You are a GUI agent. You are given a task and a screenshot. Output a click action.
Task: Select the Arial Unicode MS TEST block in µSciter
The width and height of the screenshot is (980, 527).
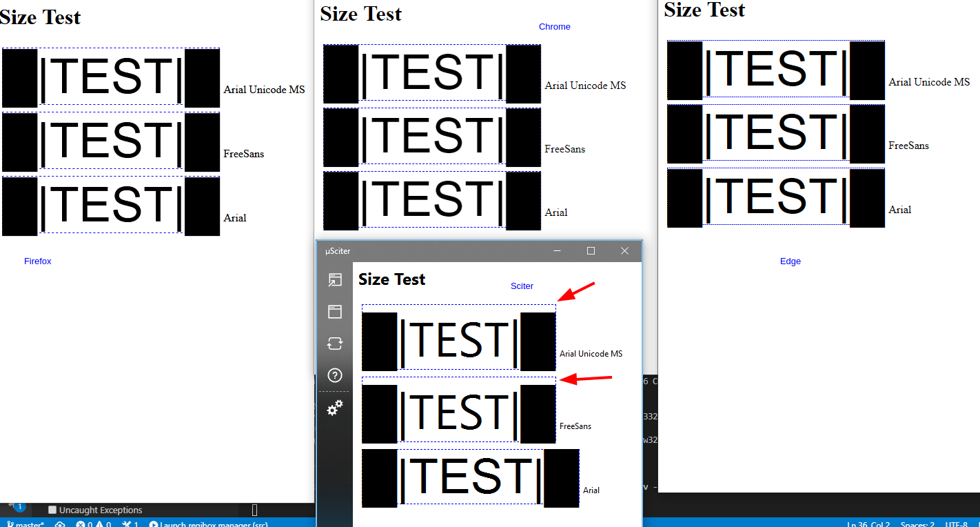click(x=458, y=339)
